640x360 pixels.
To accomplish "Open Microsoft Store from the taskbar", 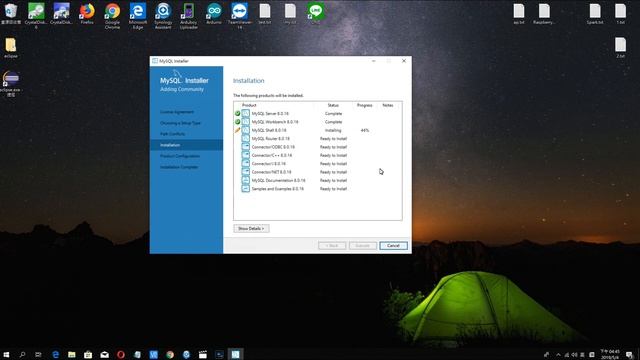I will [x=88, y=354].
